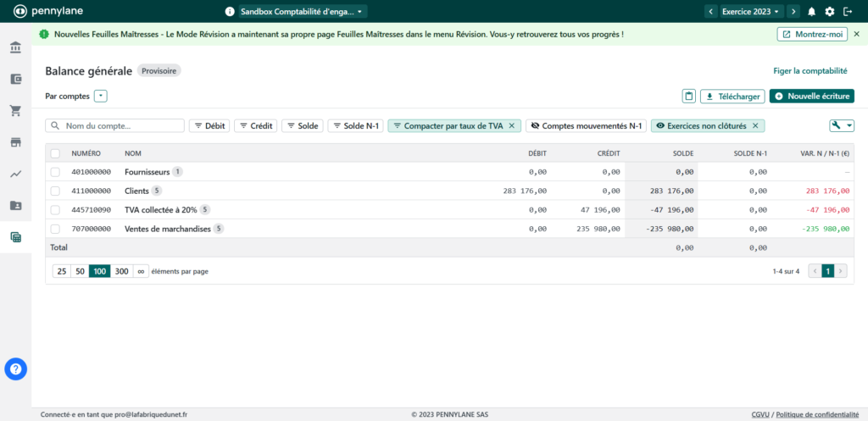Select the calculator accounting sidebar icon
Image resolution: width=868 pixels, height=421 pixels.
point(15,237)
